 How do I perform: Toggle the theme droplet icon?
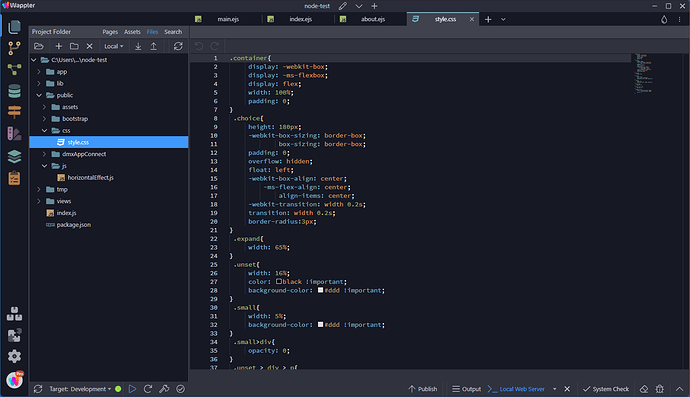pos(664,19)
